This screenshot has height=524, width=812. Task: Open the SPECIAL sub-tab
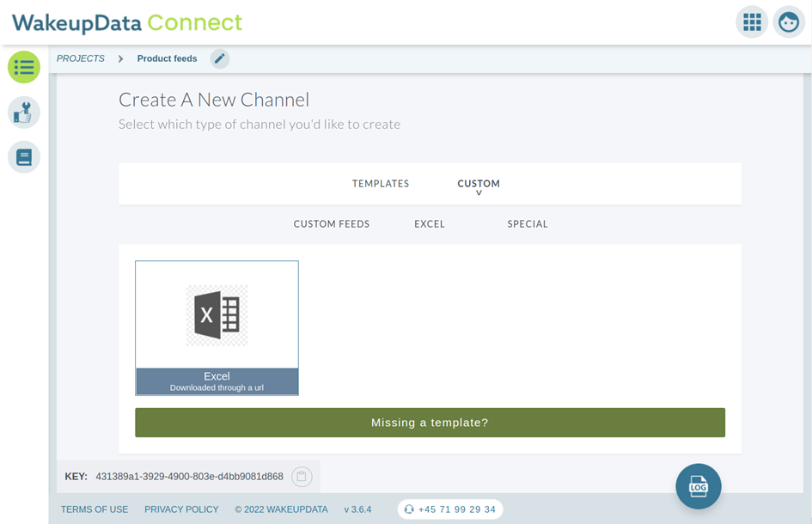[528, 223]
